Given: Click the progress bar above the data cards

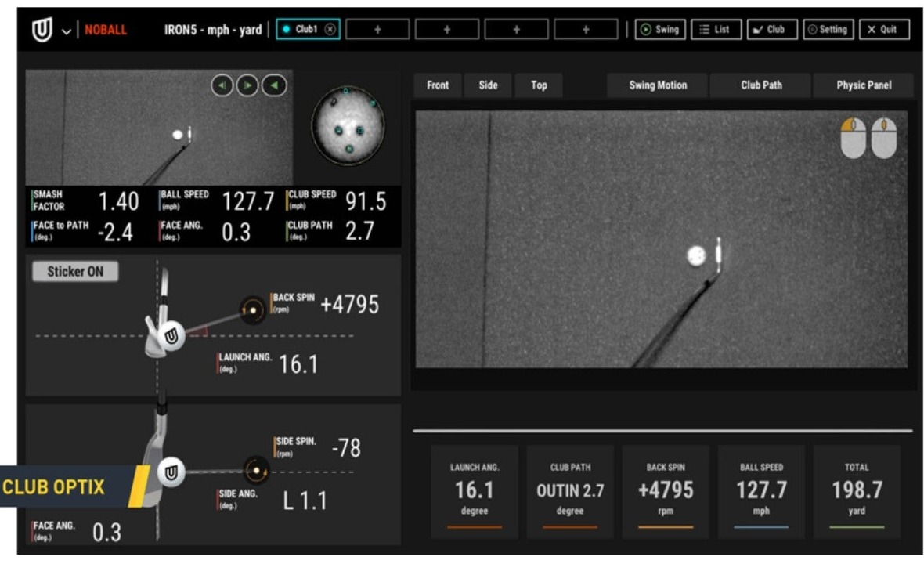Looking at the screenshot, I should [x=662, y=430].
